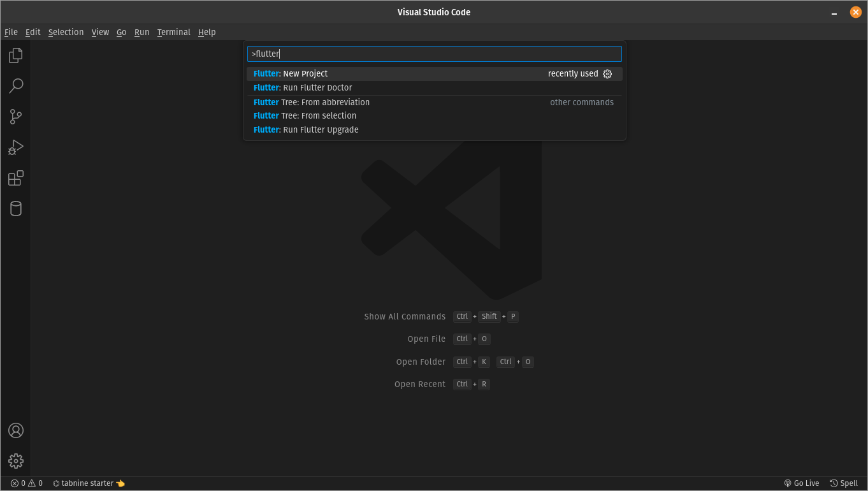The image size is (868, 491).
Task: Click Spell status bar item
Action: 844,483
